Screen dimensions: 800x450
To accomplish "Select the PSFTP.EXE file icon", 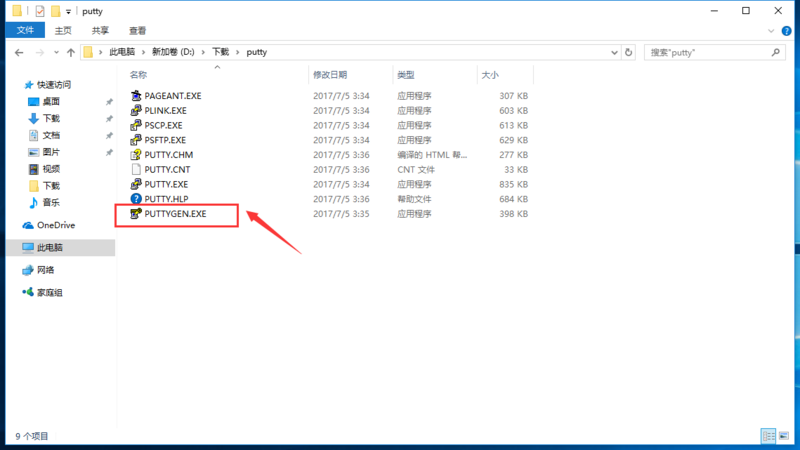I will (x=136, y=140).
